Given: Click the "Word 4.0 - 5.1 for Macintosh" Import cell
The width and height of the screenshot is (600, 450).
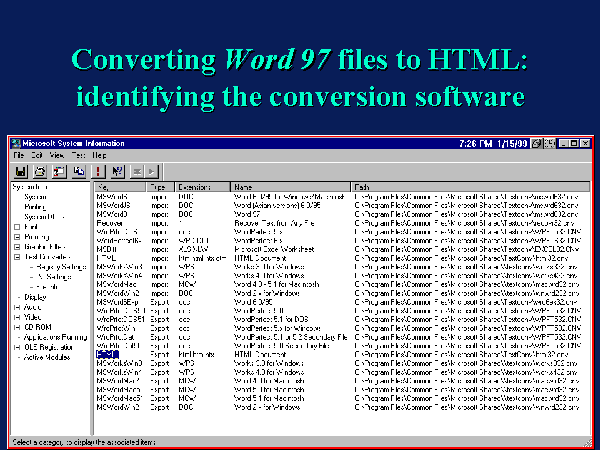Looking at the screenshot, I should point(276,284).
